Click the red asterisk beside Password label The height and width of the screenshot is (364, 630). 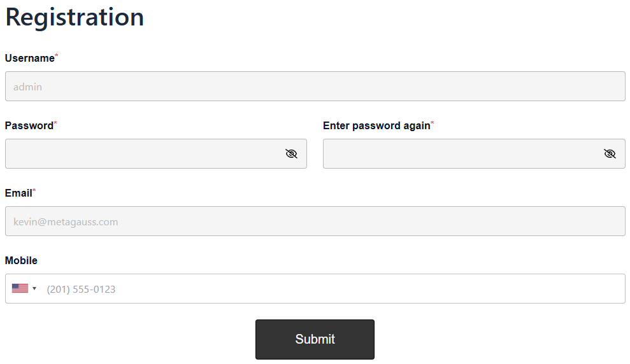(x=55, y=124)
